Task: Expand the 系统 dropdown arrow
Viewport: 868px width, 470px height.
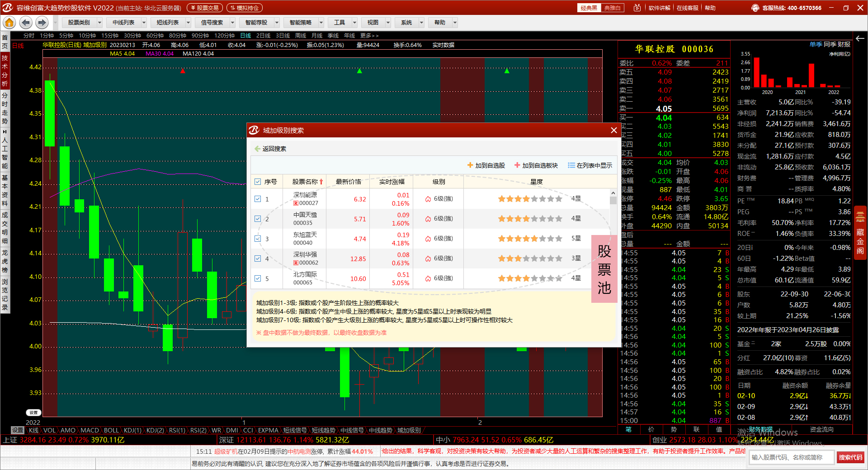Action: (x=421, y=22)
